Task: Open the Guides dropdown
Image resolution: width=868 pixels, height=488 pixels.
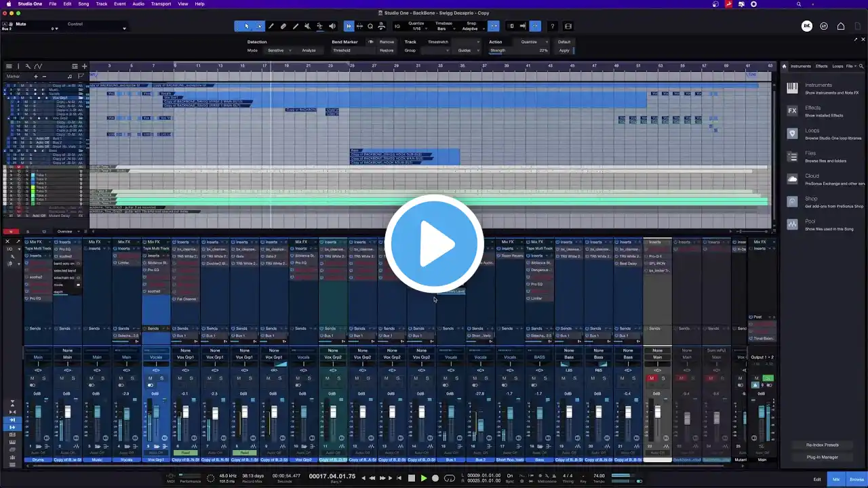Action: click(468, 50)
